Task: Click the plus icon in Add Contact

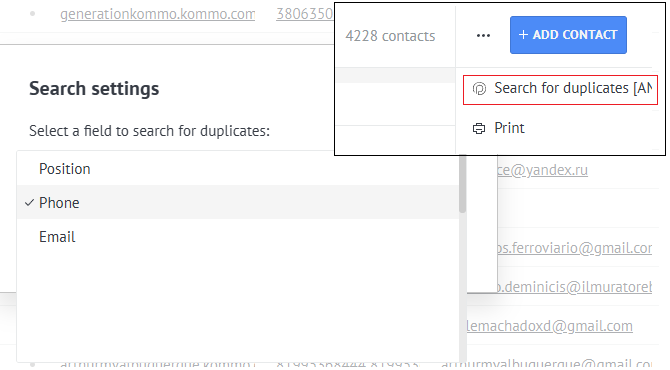Action: pyautogui.click(x=523, y=35)
